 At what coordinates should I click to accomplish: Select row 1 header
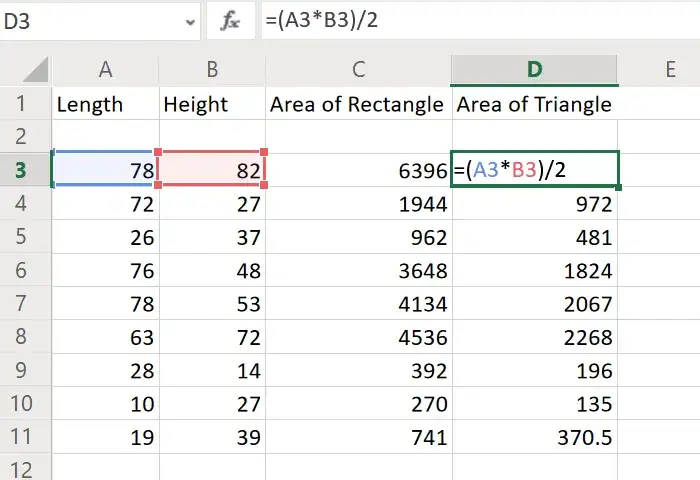[25, 104]
